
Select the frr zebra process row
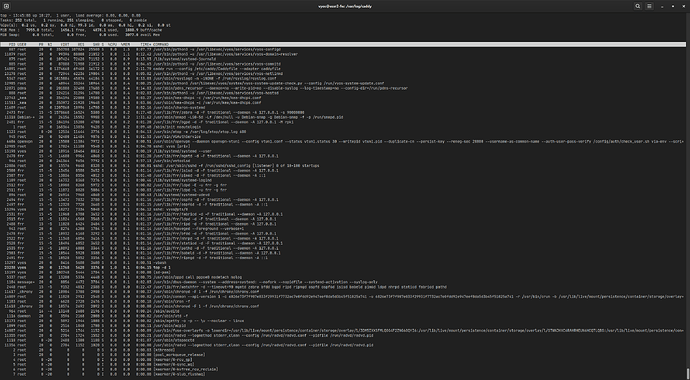click(x=343, y=112)
